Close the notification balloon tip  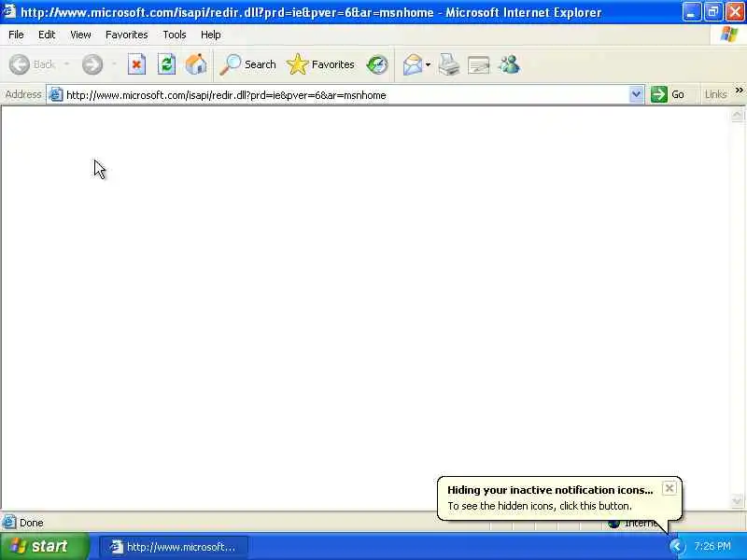tap(669, 488)
